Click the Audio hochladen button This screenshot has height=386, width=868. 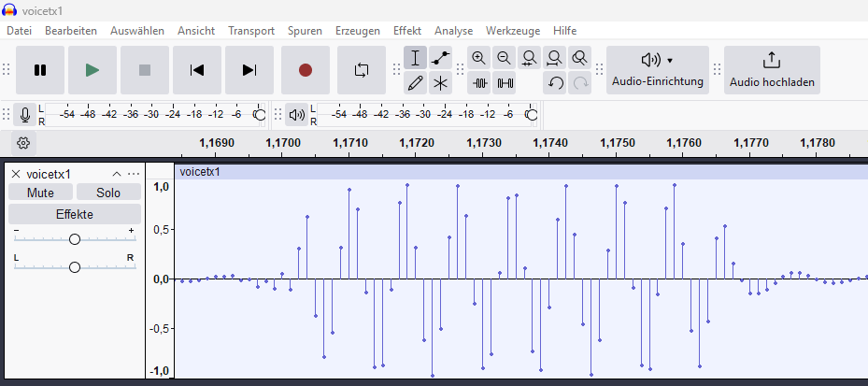(772, 70)
